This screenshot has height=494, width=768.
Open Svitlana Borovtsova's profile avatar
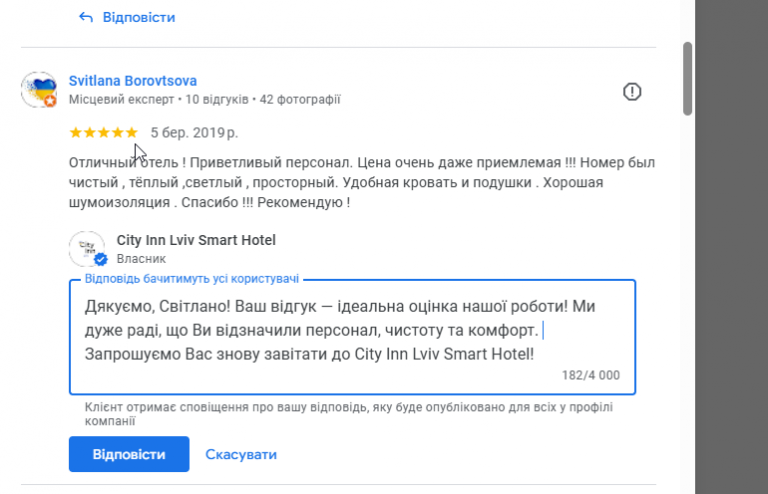point(38,89)
